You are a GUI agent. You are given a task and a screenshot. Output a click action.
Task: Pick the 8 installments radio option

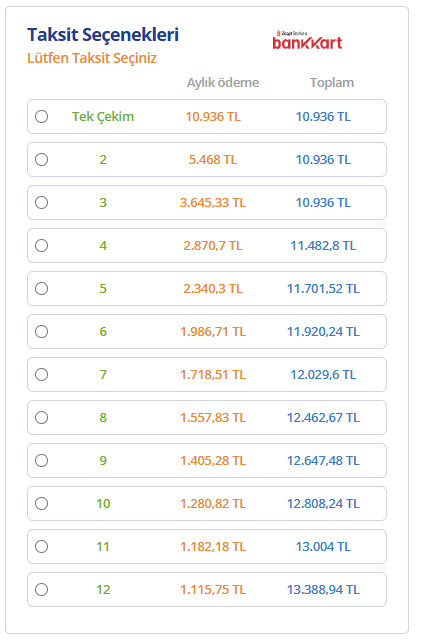tap(41, 417)
